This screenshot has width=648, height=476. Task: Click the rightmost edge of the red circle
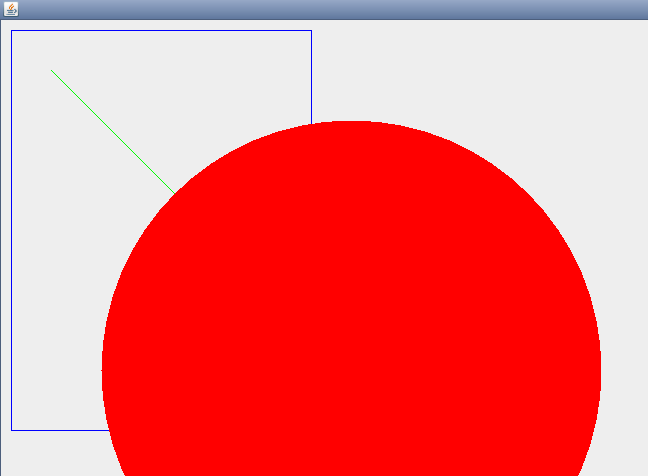click(x=600, y=370)
